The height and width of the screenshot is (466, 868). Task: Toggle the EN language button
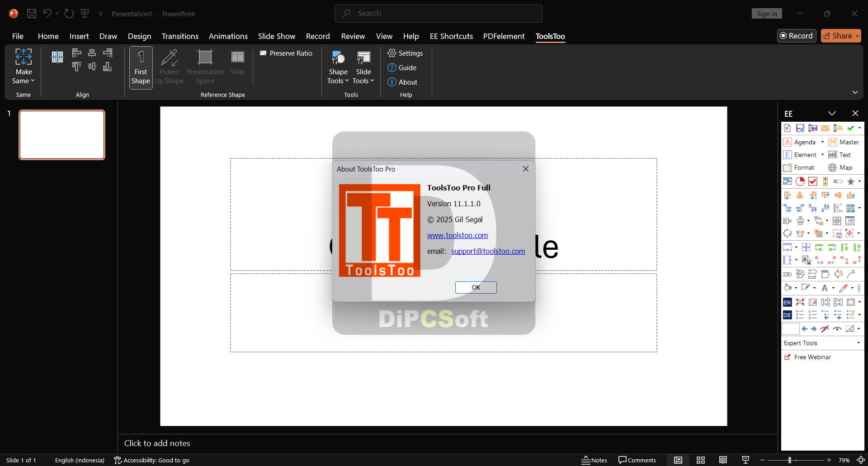coord(787,302)
